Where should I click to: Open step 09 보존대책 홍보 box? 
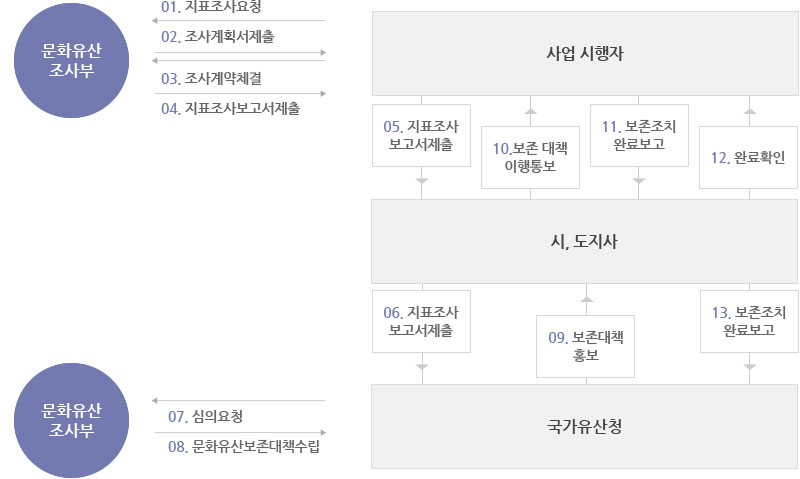(585, 346)
